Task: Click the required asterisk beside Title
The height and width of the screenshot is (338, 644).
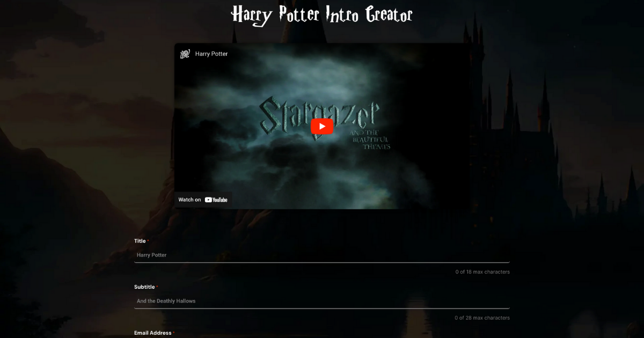Action: (148, 240)
